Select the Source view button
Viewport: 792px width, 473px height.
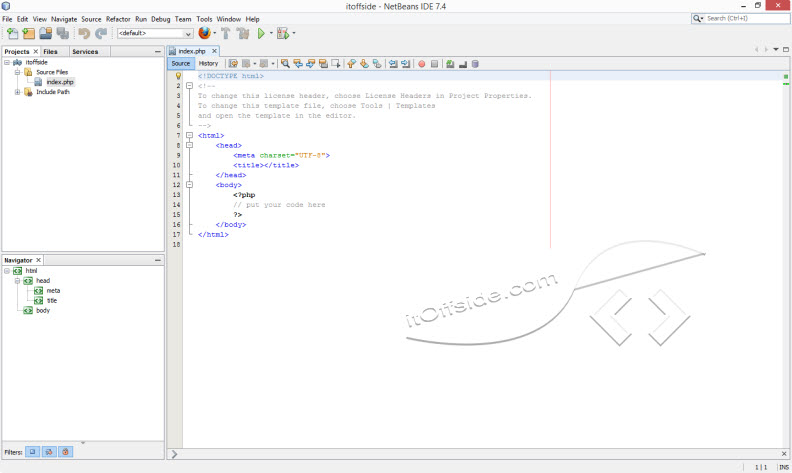point(181,64)
